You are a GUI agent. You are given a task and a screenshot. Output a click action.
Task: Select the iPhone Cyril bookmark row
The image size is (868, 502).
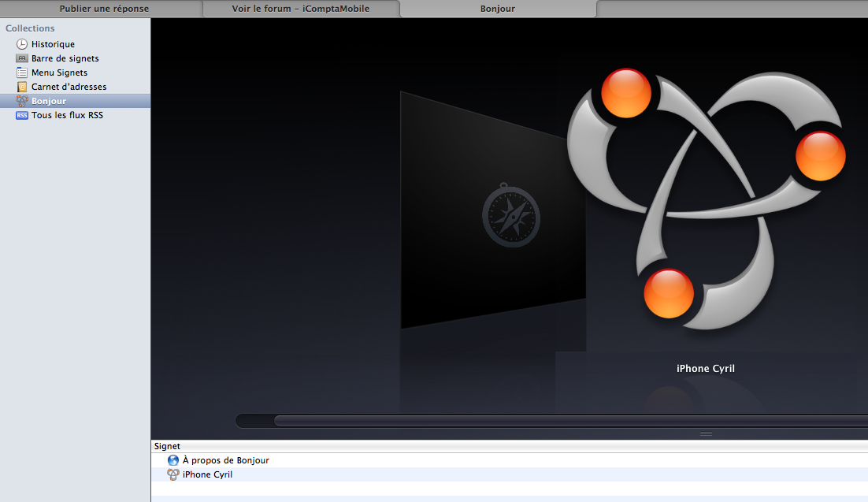click(510, 474)
